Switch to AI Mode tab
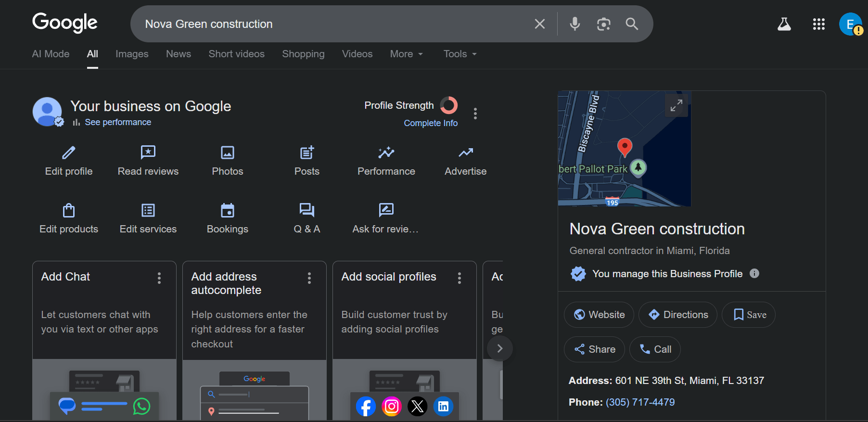868x422 pixels. click(51, 54)
